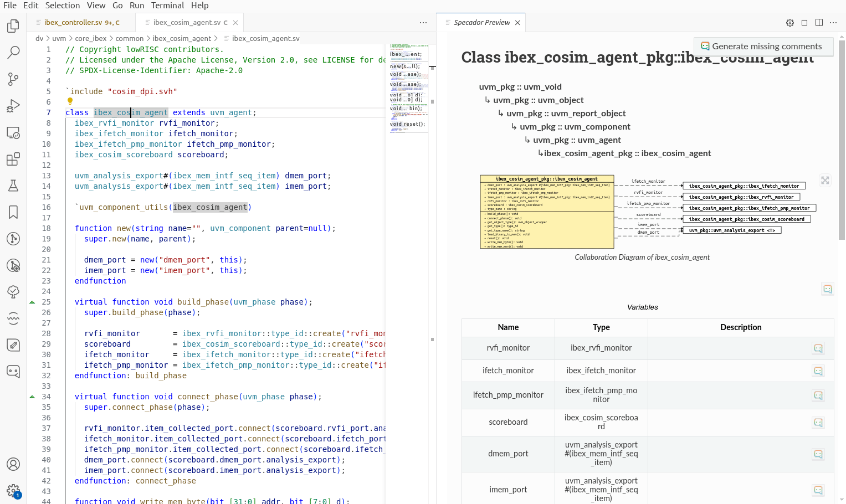The height and width of the screenshot is (504, 846).
Task: Open the Terminal menu
Action: coord(168,6)
